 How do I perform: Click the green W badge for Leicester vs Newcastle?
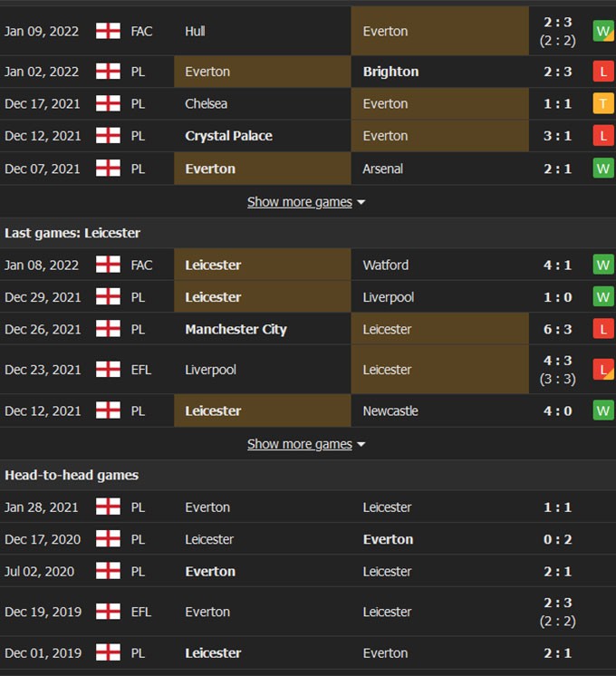(x=603, y=410)
